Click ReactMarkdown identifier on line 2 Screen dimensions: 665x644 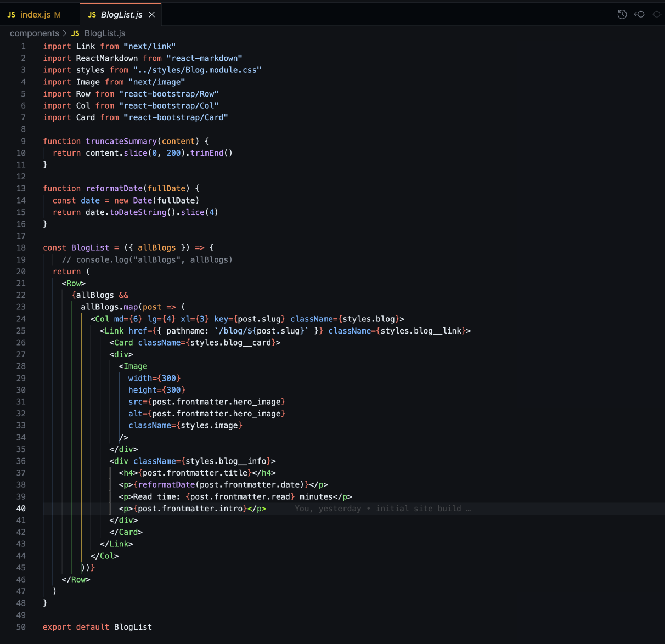tap(107, 58)
